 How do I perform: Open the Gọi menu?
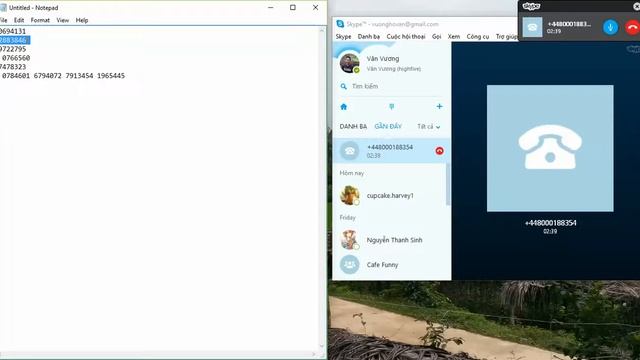click(437, 36)
